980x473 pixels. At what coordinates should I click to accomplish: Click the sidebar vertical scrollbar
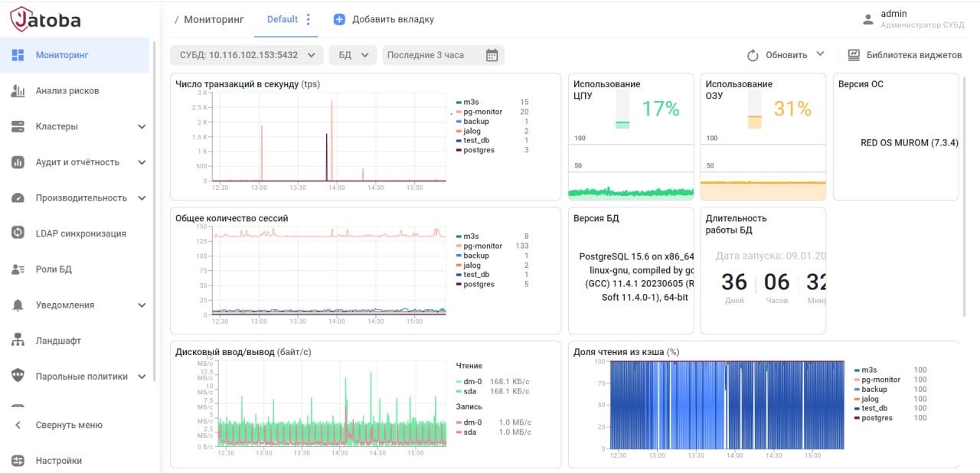tap(154, 210)
